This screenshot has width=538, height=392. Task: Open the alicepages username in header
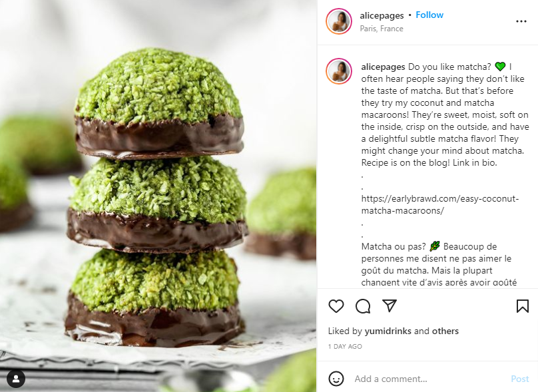382,16
